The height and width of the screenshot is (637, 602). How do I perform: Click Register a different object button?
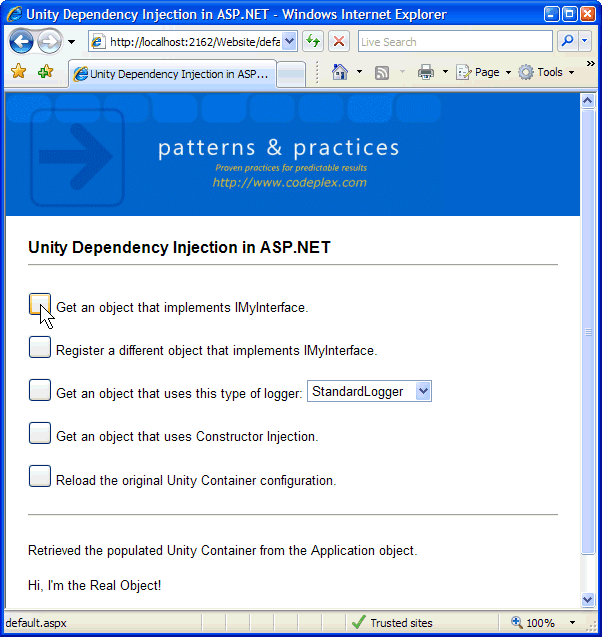pyautogui.click(x=40, y=347)
